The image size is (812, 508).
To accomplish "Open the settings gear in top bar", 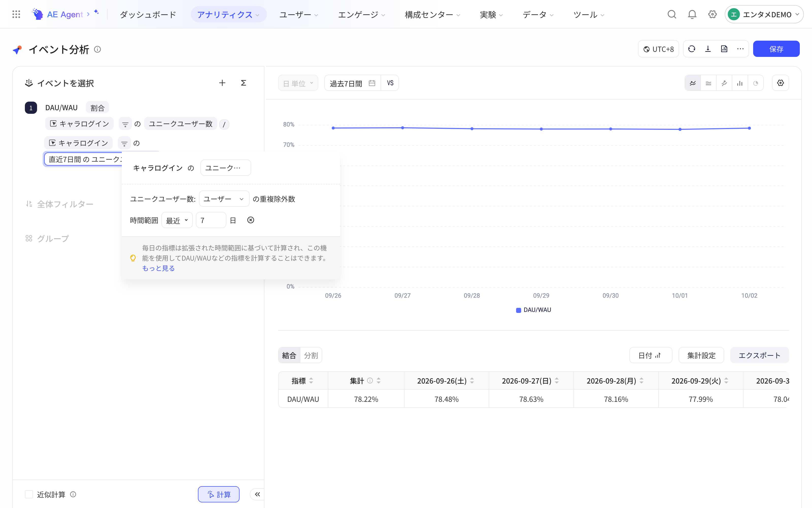I will tap(712, 14).
